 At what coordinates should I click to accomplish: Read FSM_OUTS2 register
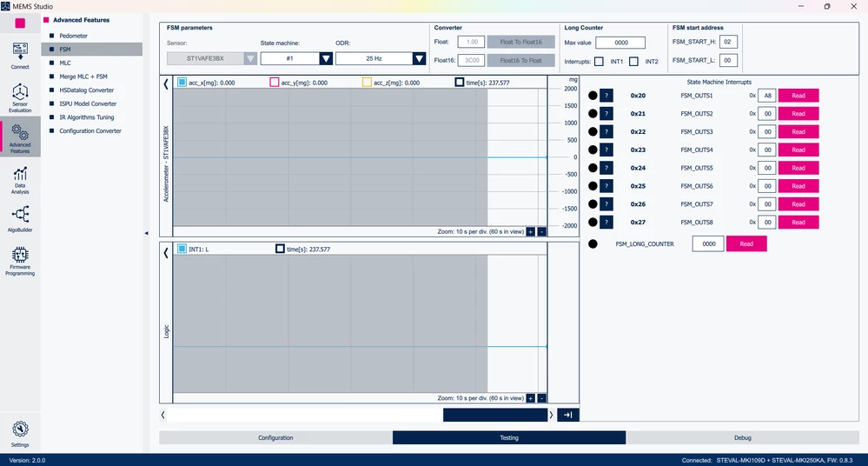click(x=798, y=114)
